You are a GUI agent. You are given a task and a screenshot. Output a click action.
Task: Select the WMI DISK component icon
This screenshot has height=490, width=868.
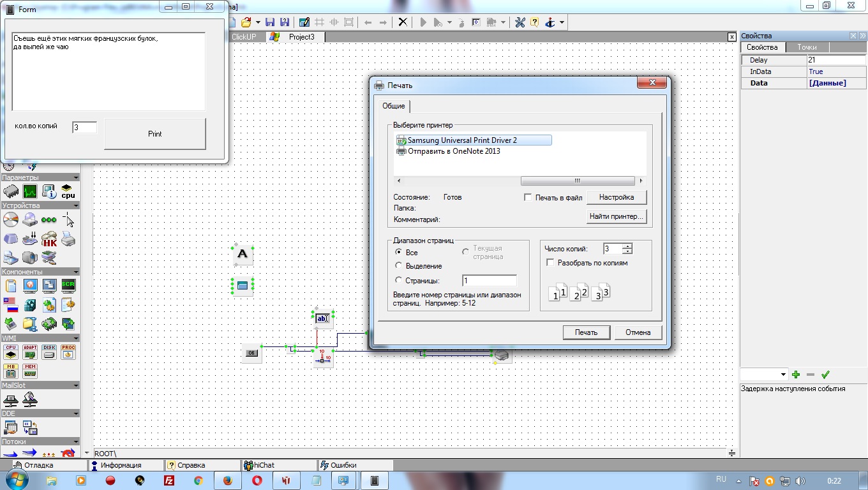49,352
